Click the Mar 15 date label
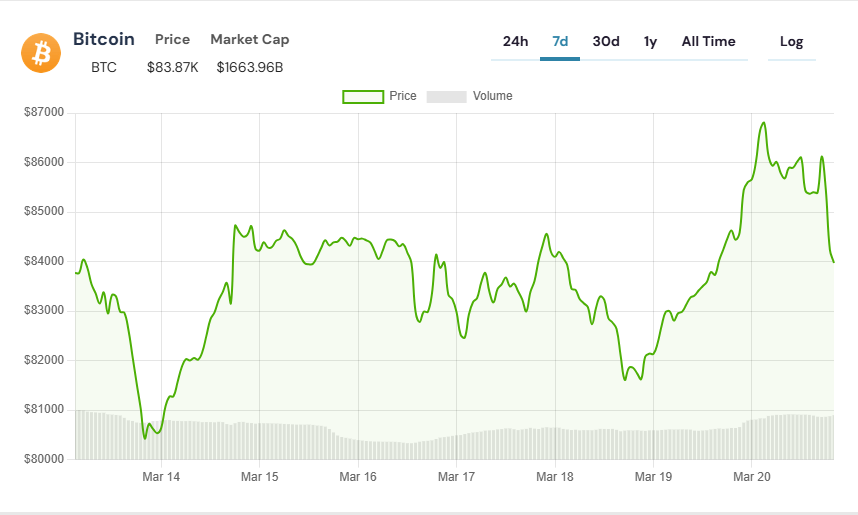 click(x=259, y=477)
